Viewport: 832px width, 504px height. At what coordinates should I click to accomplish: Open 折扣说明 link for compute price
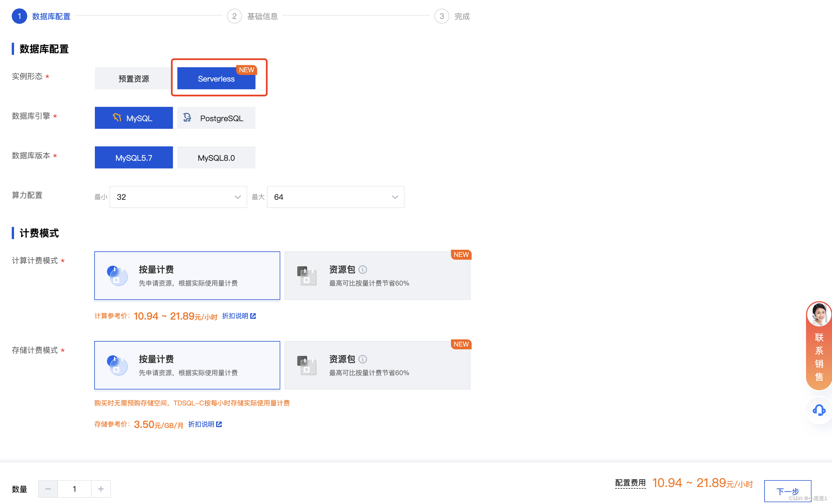point(239,316)
